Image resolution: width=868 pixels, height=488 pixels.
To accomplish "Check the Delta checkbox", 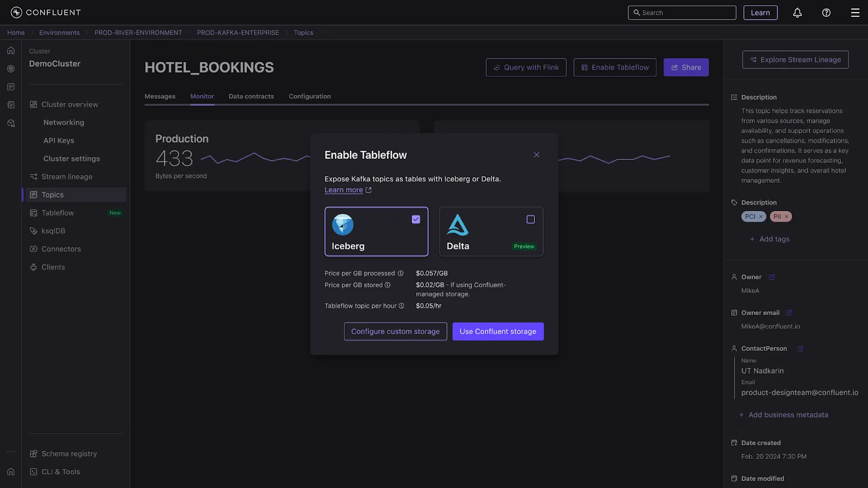I will click(531, 220).
